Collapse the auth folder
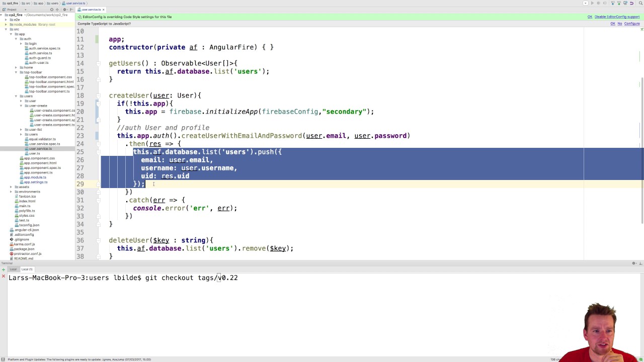 pyautogui.click(x=16, y=39)
